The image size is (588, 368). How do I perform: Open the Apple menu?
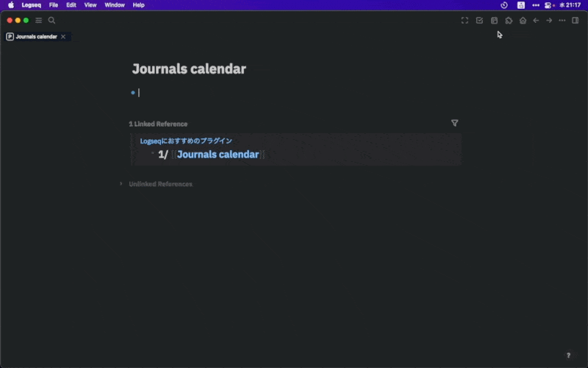[x=11, y=5]
